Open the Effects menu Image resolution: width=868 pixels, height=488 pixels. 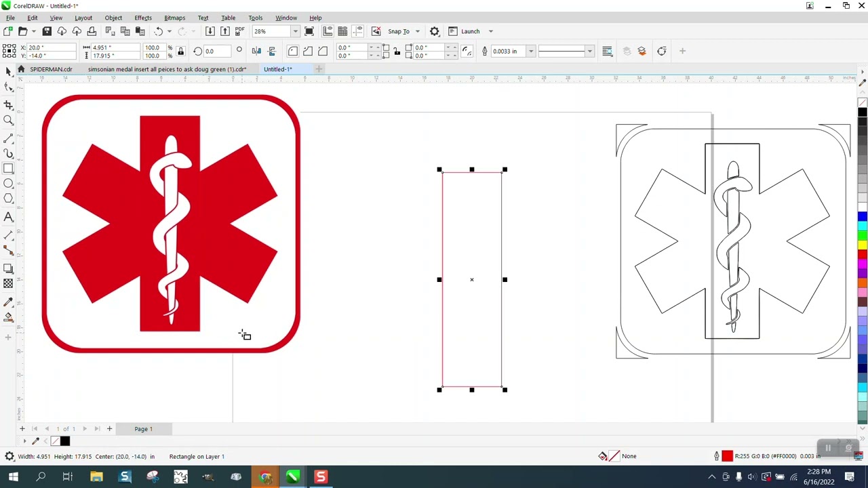coord(143,18)
